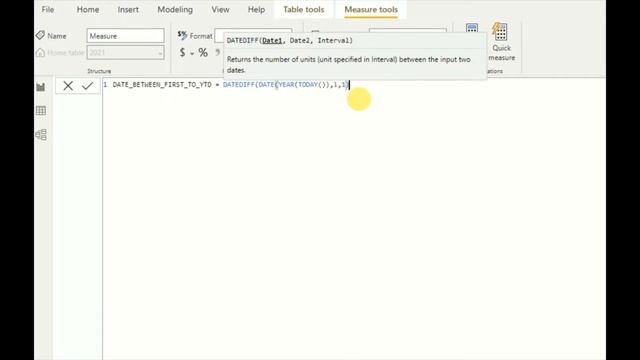This screenshot has width=640, height=360.
Task: Open the Report view in sidebar
Action: point(41,87)
